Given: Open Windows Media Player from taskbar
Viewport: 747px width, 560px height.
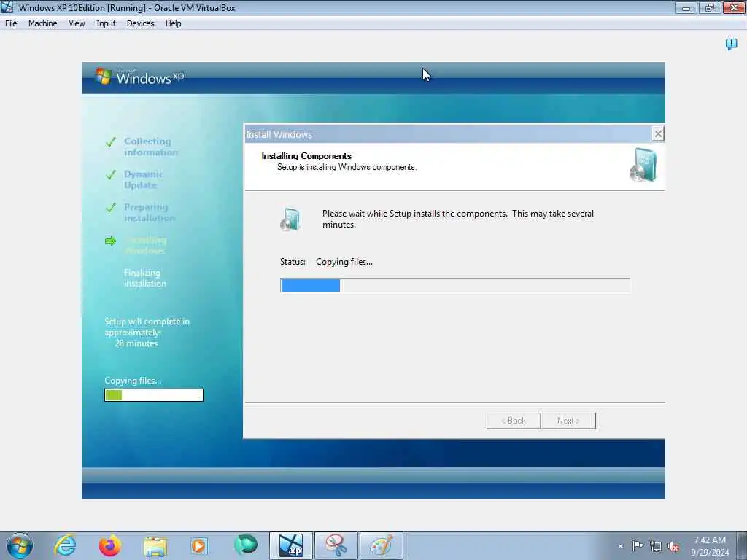Looking at the screenshot, I should pyautogui.click(x=199, y=545).
